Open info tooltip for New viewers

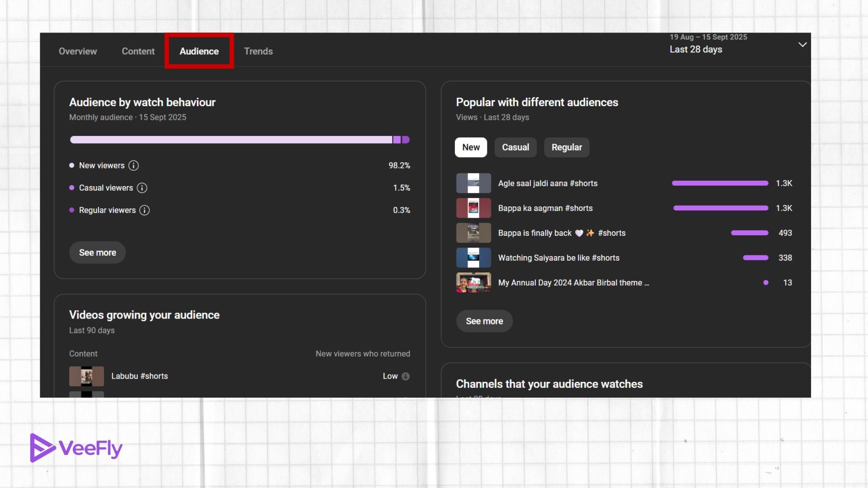point(133,165)
